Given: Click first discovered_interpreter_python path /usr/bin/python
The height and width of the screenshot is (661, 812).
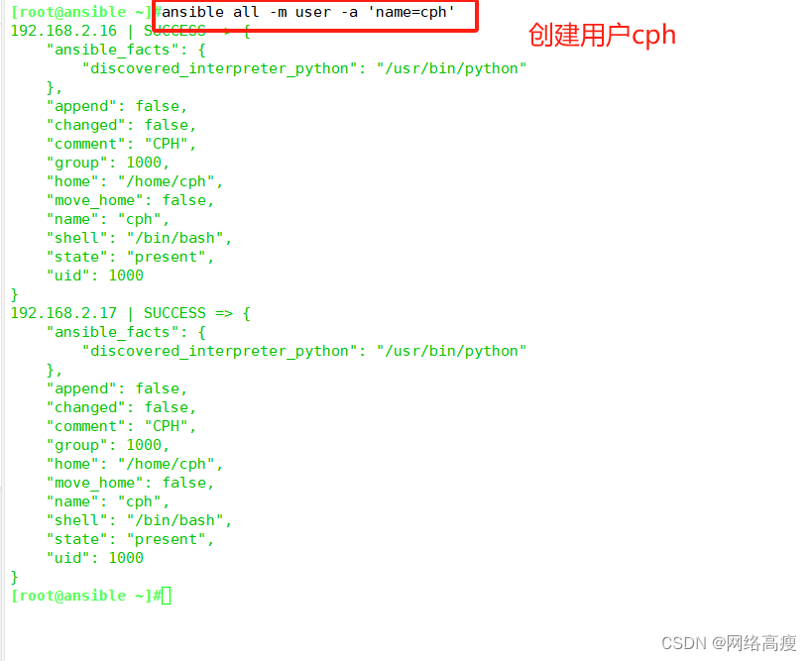Looking at the screenshot, I should [x=451, y=68].
